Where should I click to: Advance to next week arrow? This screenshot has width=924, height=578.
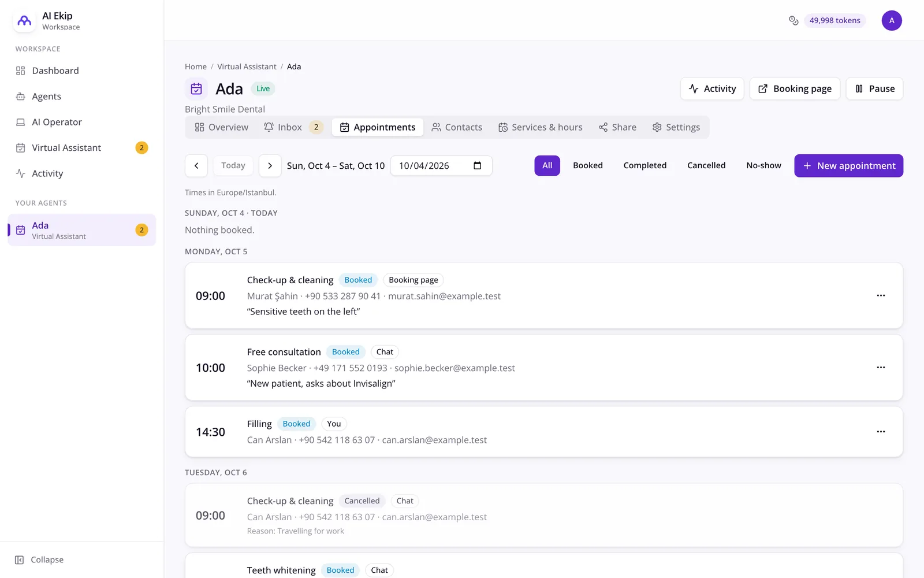click(270, 166)
